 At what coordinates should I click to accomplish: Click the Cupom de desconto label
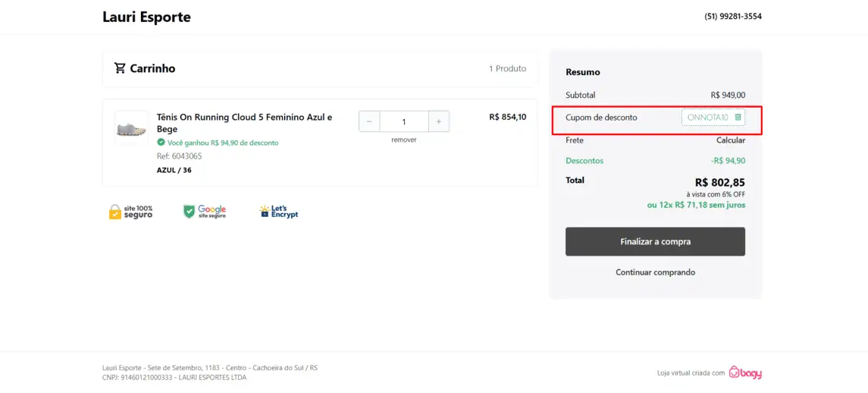click(x=601, y=118)
